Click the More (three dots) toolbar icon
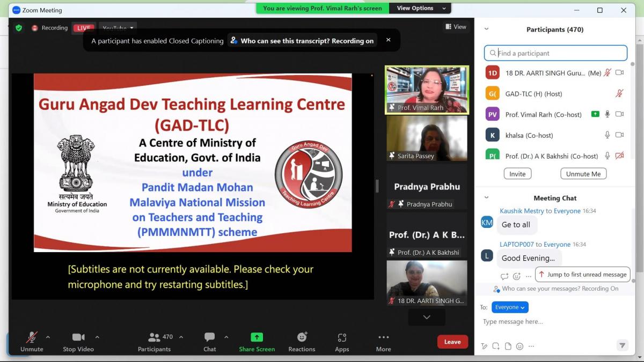Screen dimensions: 644x362 coord(383,337)
